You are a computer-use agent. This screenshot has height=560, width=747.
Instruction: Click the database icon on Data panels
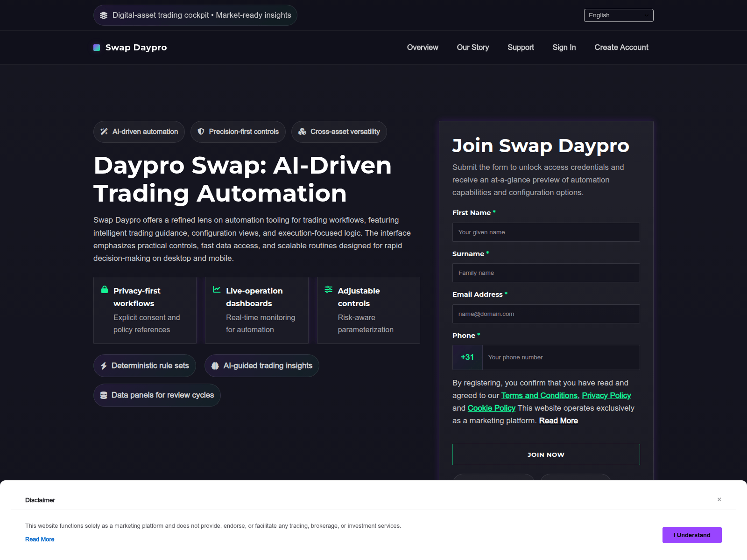click(104, 395)
